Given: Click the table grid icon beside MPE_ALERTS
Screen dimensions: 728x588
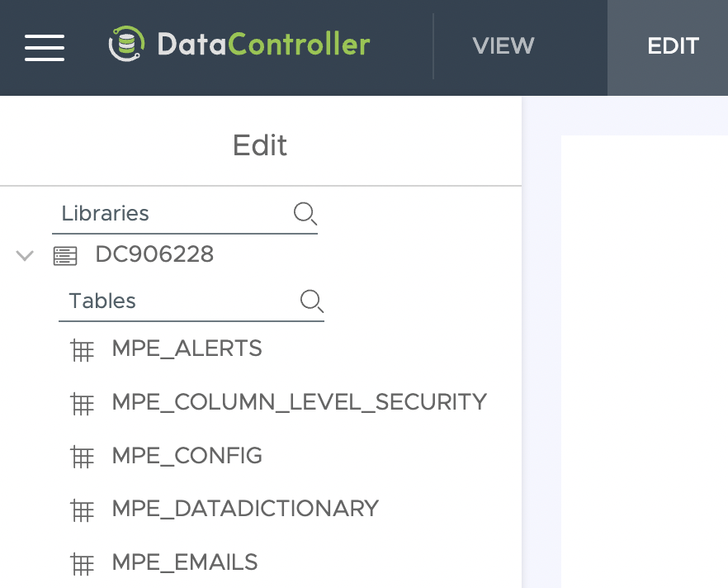Looking at the screenshot, I should coord(83,349).
